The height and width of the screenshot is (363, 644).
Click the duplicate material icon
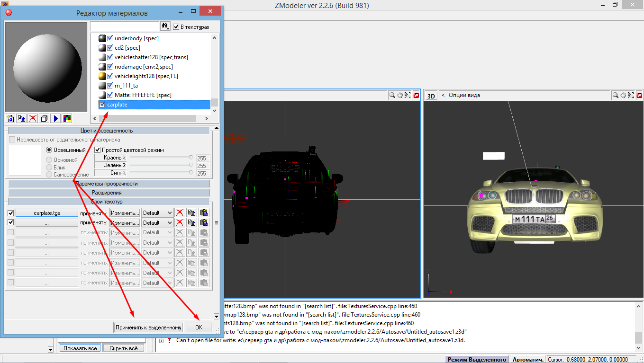coord(21,118)
